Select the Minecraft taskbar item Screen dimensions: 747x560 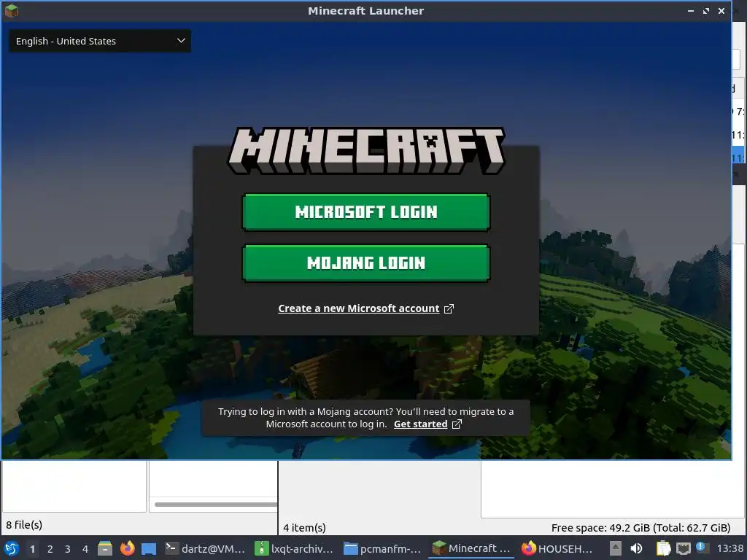pos(471,548)
